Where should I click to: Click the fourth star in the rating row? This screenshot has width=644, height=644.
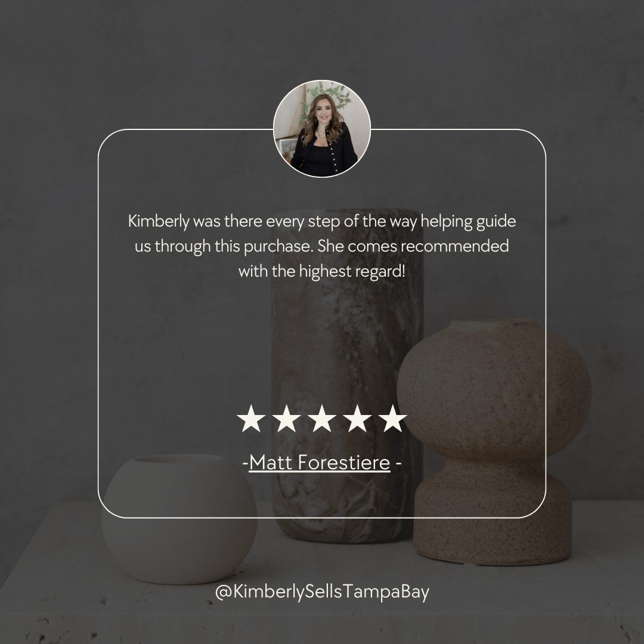click(x=357, y=419)
